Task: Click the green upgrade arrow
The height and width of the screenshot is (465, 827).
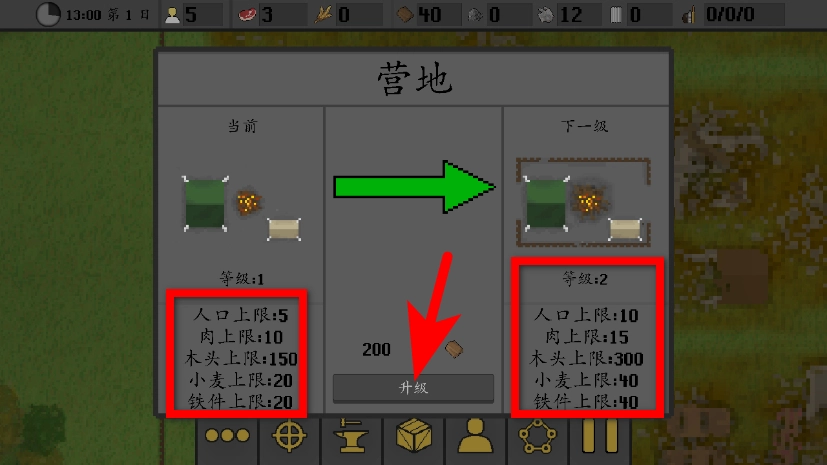Action: click(x=415, y=187)
